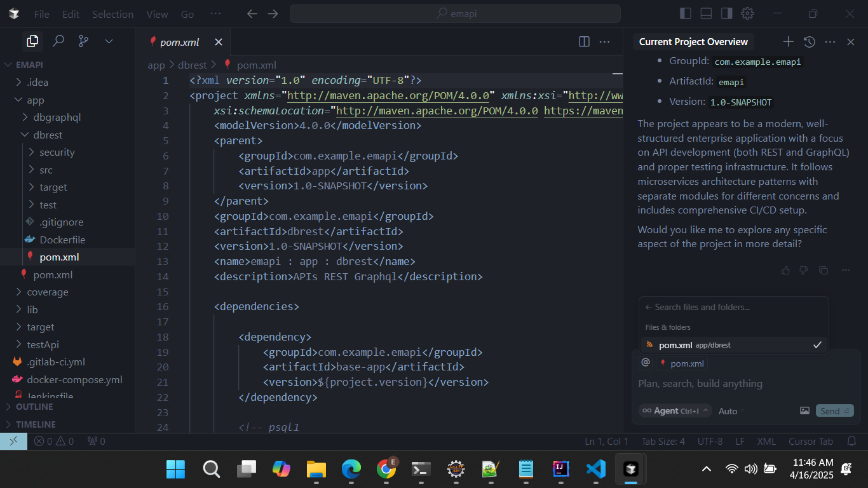
Task: Open docker-compose.yml in explorer
Action: pyautogui.click(x=67, y=379)
